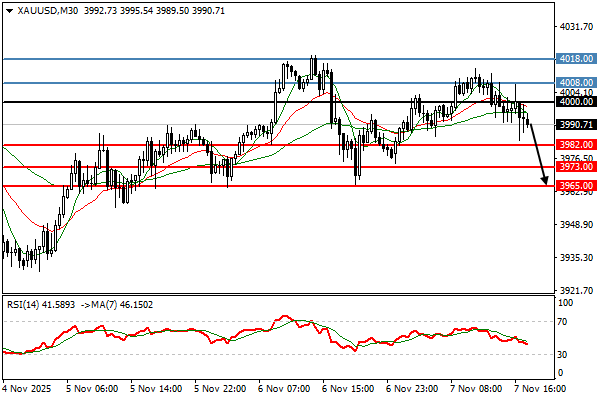Click the small triangle icon beside XAUUSD,M30
600x400 pixels.
pos(8,11)
